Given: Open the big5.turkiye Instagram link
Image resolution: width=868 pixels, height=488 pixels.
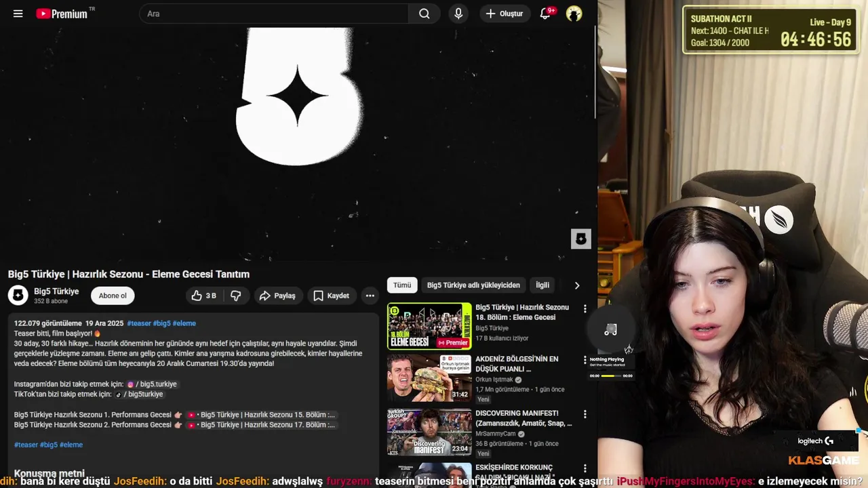Looking at the screenshot, I should click(x=152, y=384).
